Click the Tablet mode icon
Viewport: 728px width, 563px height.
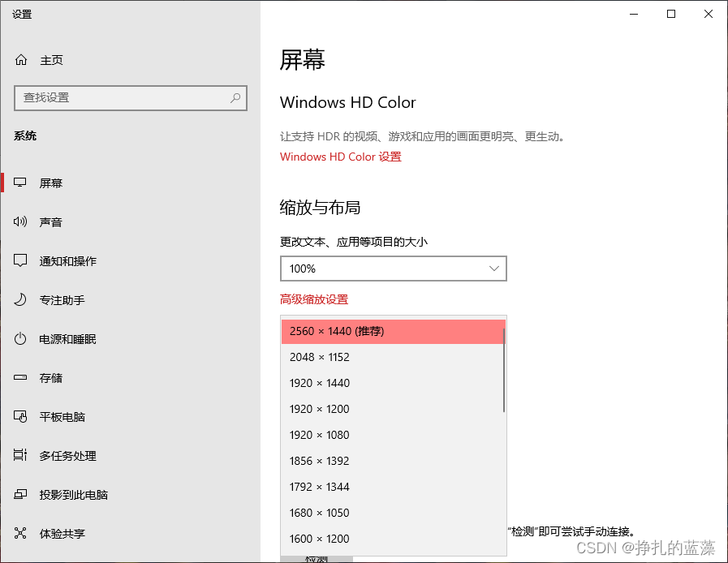tap(20, 416)
